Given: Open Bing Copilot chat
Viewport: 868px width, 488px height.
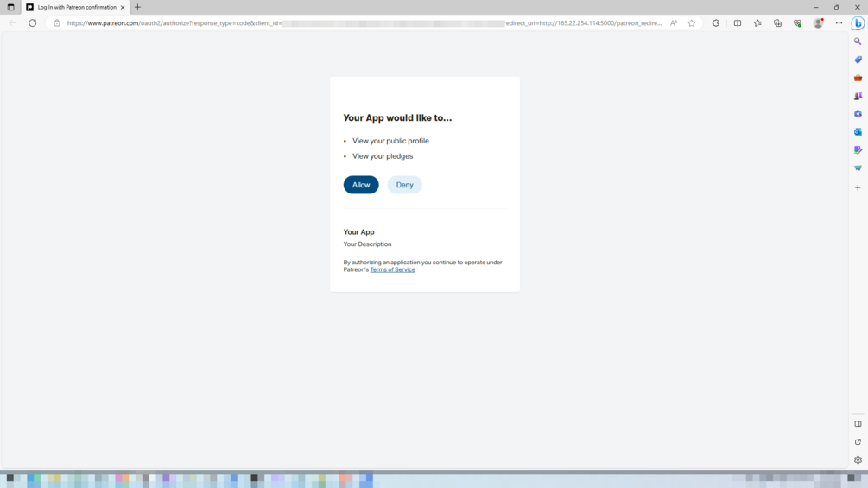Looking at the screenshot, I should click(858, 23).
